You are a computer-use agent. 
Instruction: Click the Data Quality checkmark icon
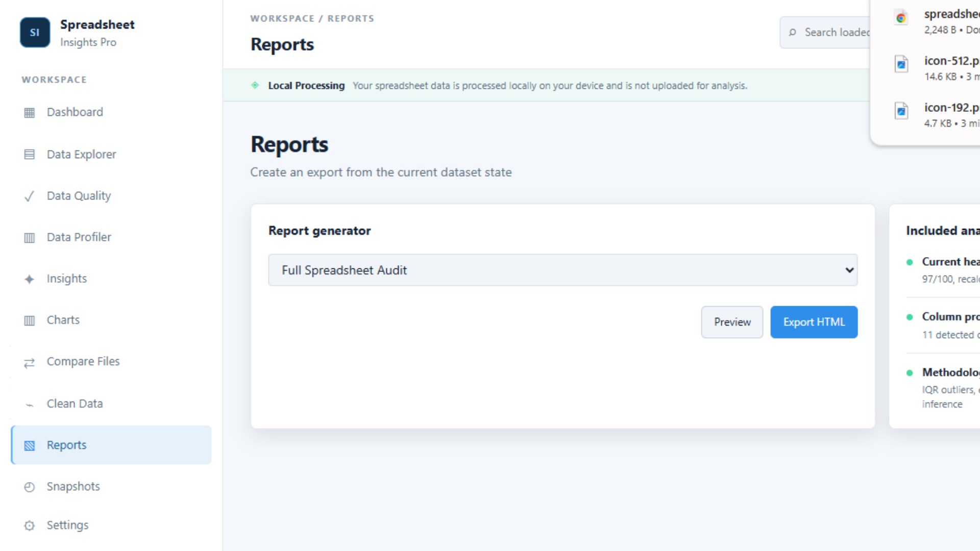point(30,196)
